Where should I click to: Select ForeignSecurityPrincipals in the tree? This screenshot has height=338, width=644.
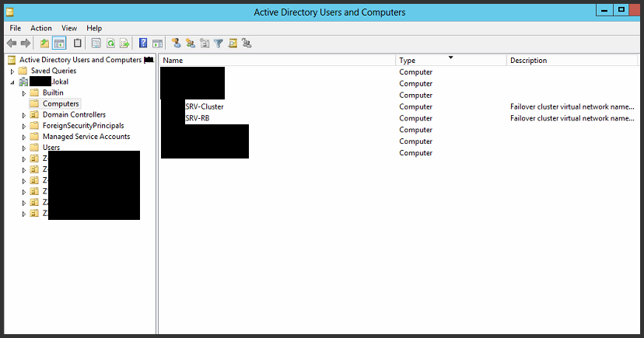(x=83, y=126)
